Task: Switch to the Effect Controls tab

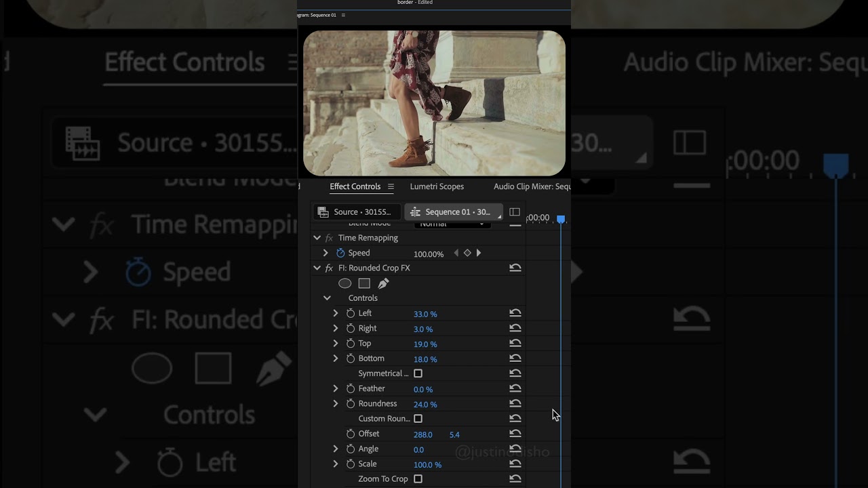Action: [x=355, y=186]
